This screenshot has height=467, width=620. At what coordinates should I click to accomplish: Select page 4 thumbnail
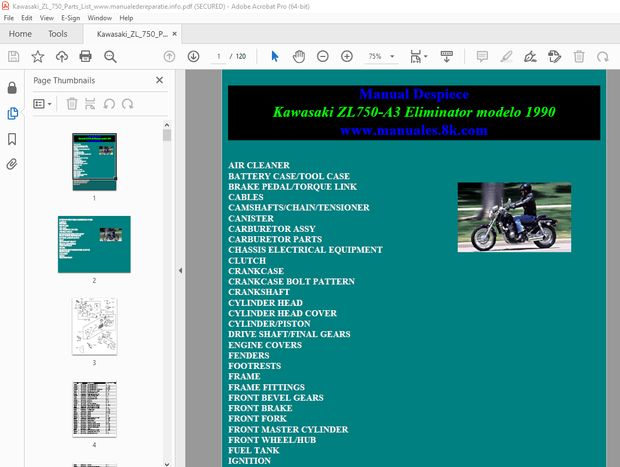coord(94,409)
